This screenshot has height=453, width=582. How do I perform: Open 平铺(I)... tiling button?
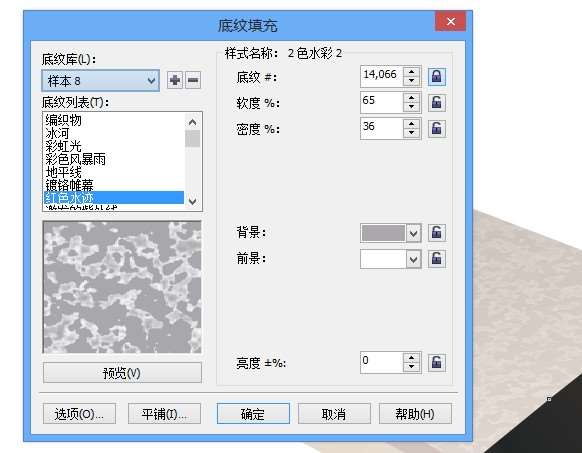164,414
